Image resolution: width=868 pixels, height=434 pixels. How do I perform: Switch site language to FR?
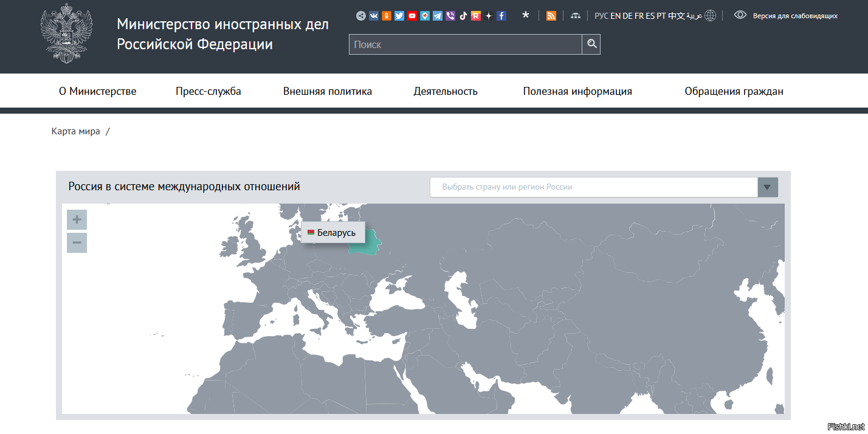[639, 16]
